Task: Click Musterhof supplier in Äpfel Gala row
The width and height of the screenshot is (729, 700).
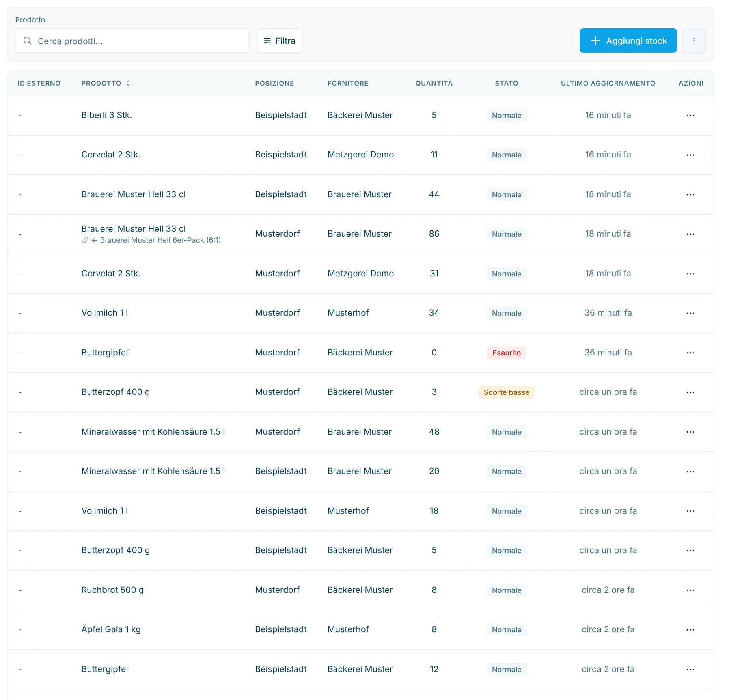Action: click(348, 629)
